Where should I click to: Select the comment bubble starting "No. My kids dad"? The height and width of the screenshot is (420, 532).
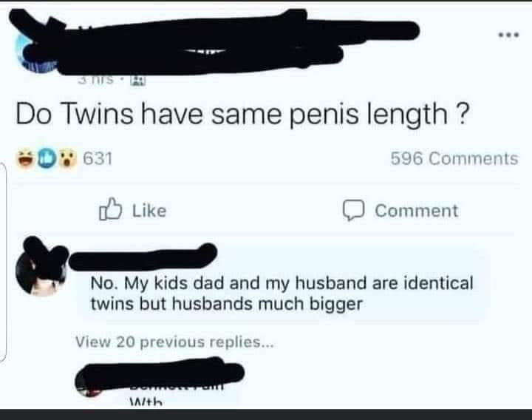pyautogui.click(x=281, y=294)
